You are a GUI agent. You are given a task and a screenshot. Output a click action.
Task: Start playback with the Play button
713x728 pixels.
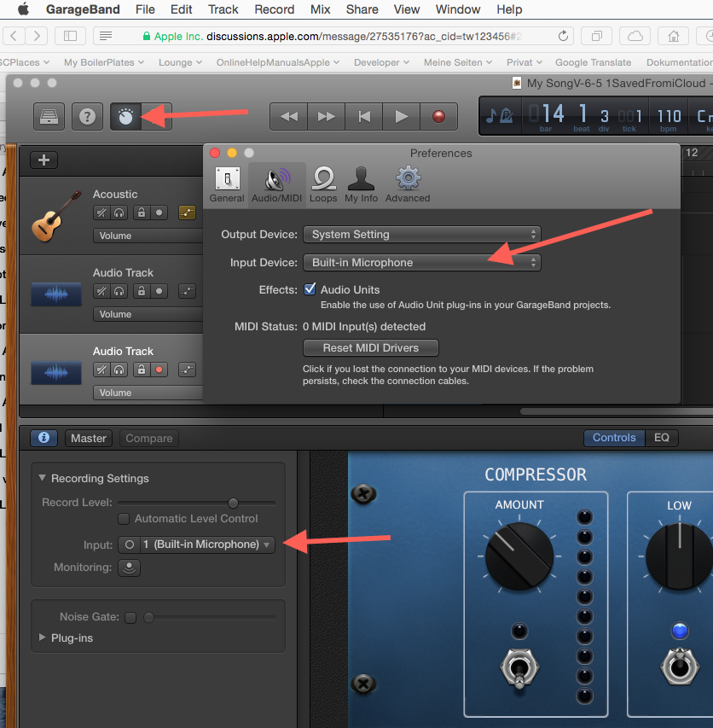tap(401, 117)
